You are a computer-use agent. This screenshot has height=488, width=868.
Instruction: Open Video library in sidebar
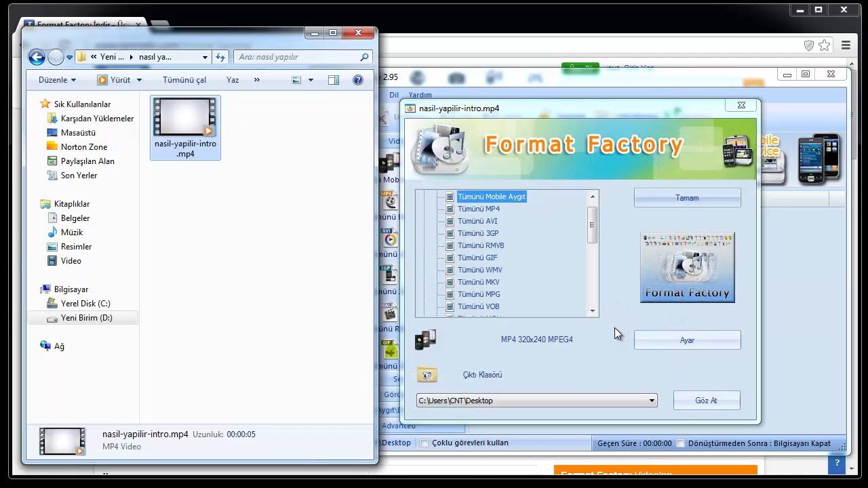pos(71,261)
